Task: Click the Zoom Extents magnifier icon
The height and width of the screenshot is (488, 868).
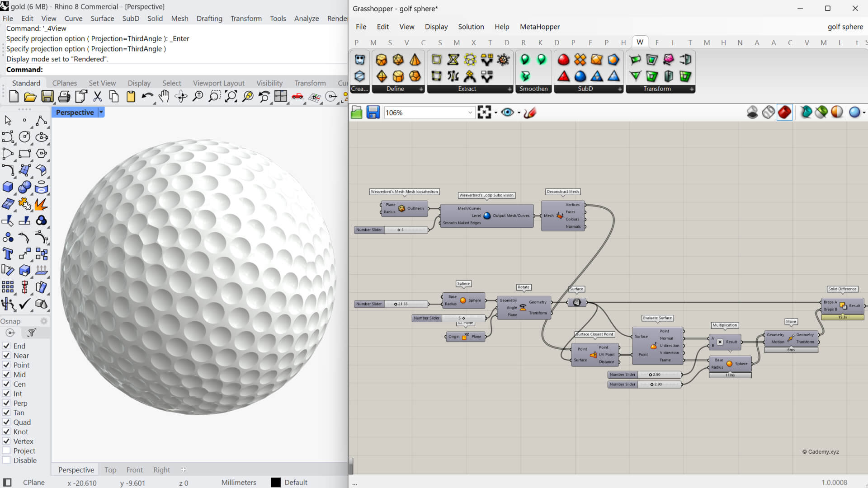Action: click(231, 96)
